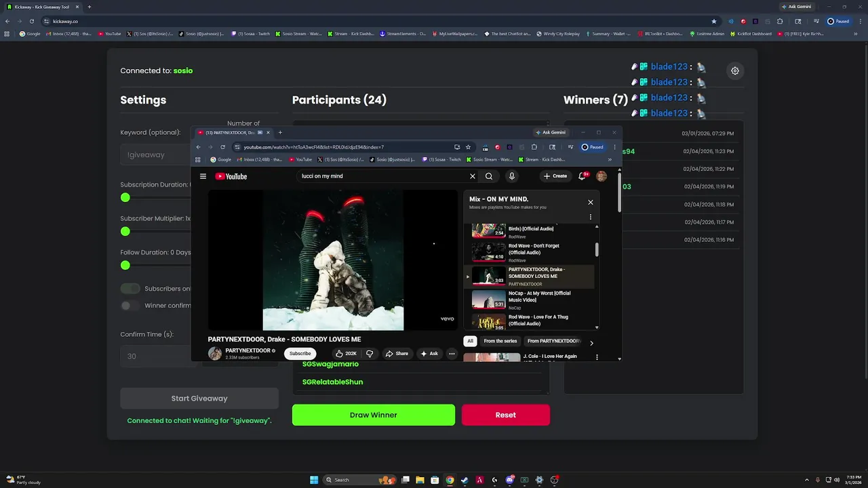
Task: Open YouTube hamburger guide menu
Action: 203,176
